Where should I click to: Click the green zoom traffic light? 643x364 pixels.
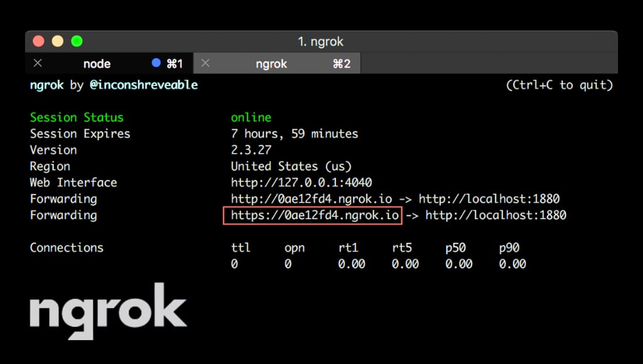(76, 41)
